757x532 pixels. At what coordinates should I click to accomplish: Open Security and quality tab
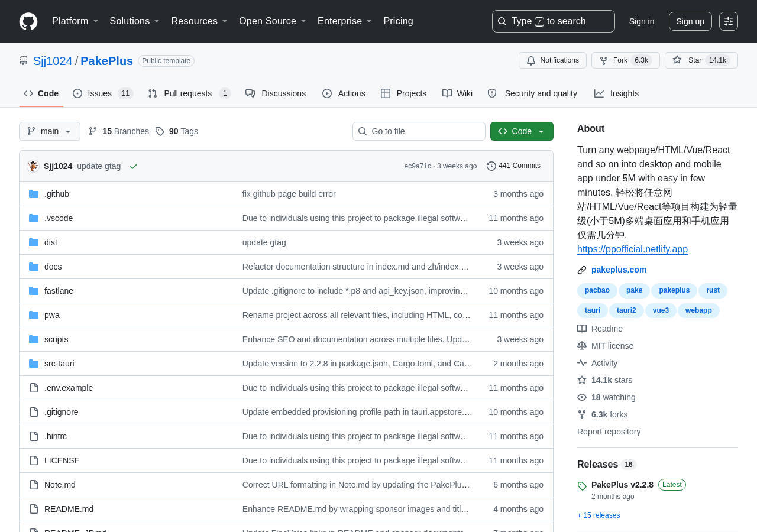(x=532, y=93)
